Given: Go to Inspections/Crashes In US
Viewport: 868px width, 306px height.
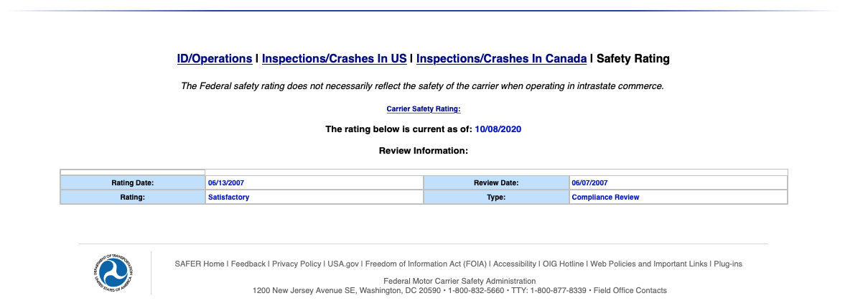Looking at the screenshot, I should coord(335,59).
